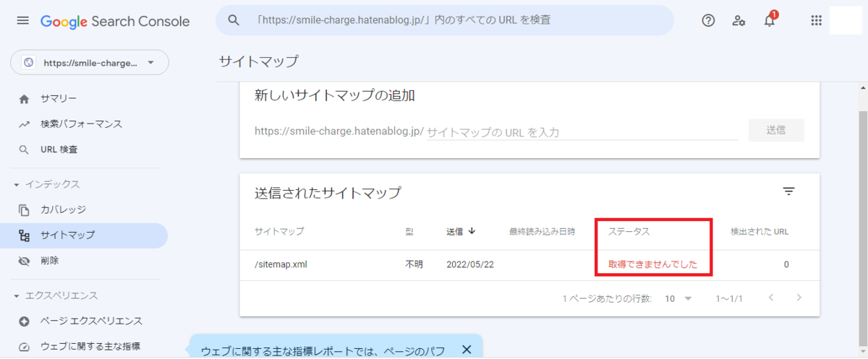
Task: Open the help question mark icon
Action: [708, 20]
